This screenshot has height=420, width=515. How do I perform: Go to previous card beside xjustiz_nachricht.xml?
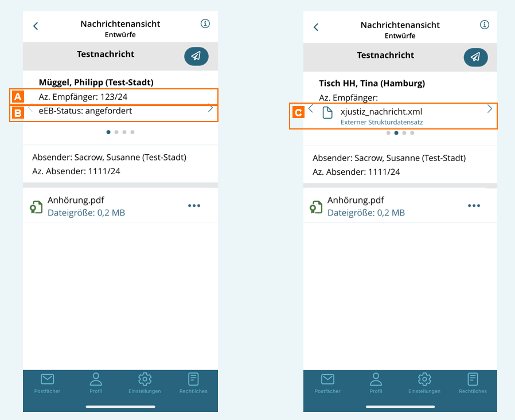point(310,109)
